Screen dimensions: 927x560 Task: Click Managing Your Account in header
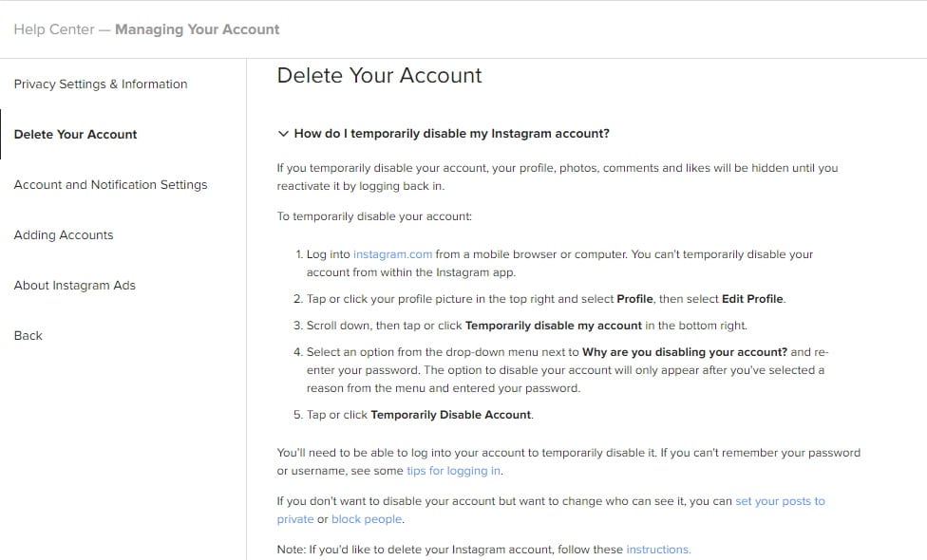[198, 29]
